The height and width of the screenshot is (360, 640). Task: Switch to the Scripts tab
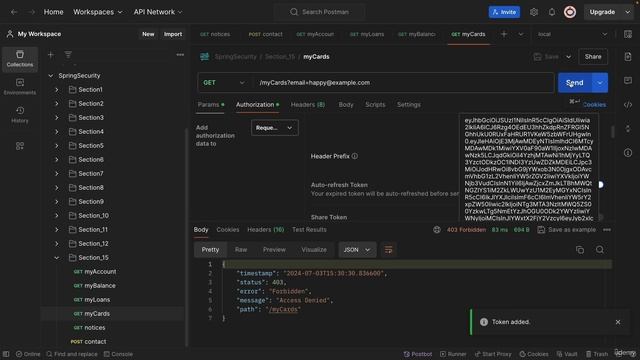point(375,104)
